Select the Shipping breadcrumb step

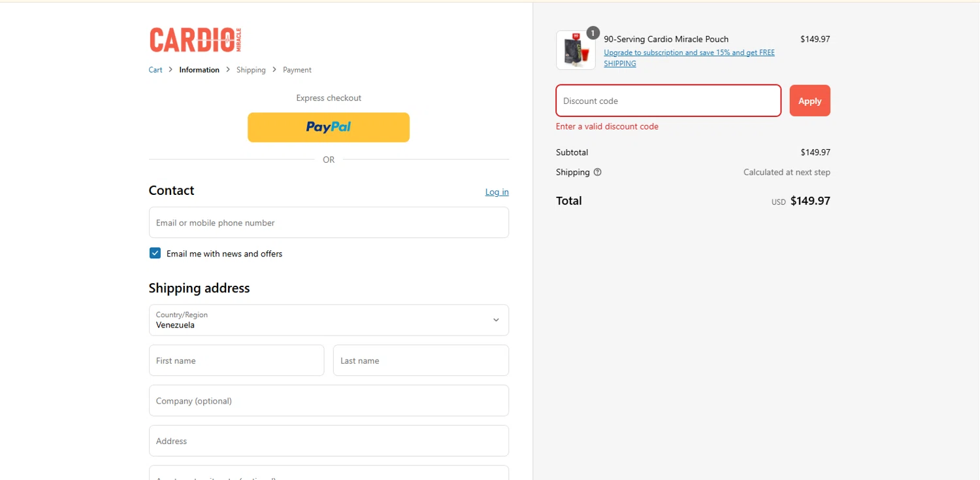pyautogui.click(x=251, y=70)
